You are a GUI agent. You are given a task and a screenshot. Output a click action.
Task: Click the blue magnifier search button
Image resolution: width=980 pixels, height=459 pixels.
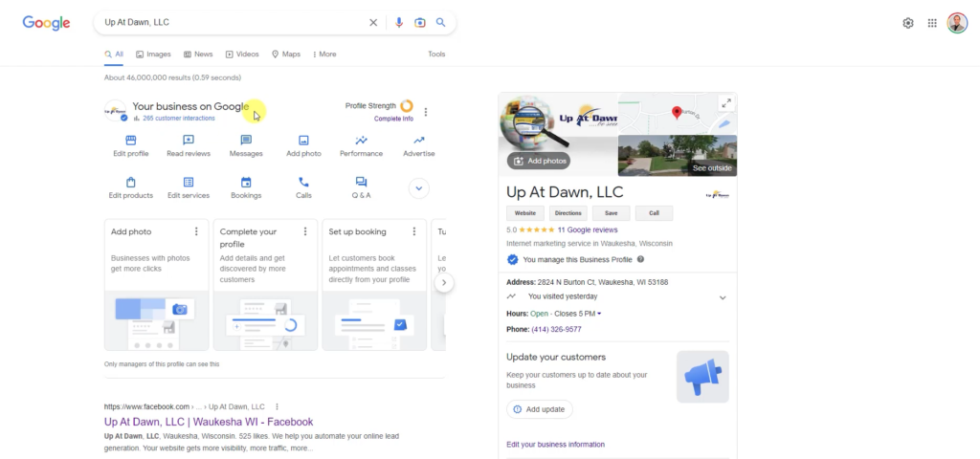[x=440, y=23]
